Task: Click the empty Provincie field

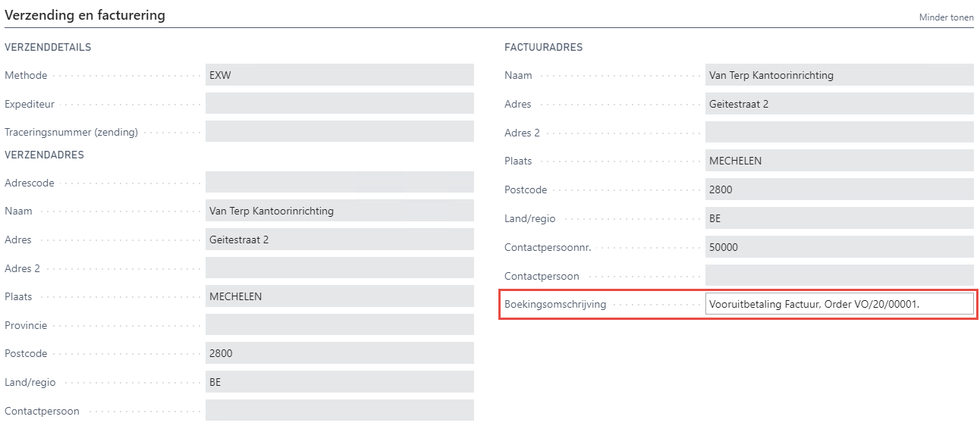Action: (x=339, y=325)
